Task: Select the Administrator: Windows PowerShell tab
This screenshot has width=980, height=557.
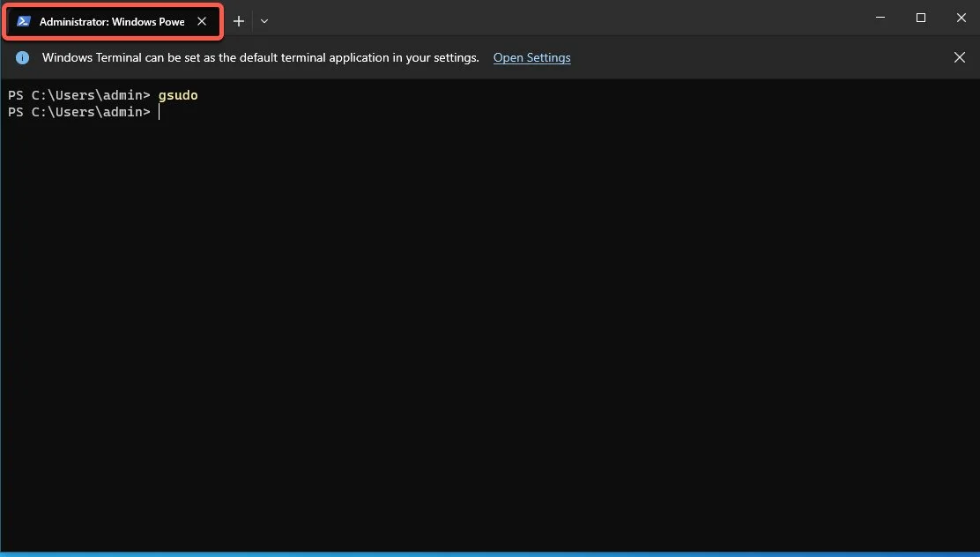Action: pos(110,20)
